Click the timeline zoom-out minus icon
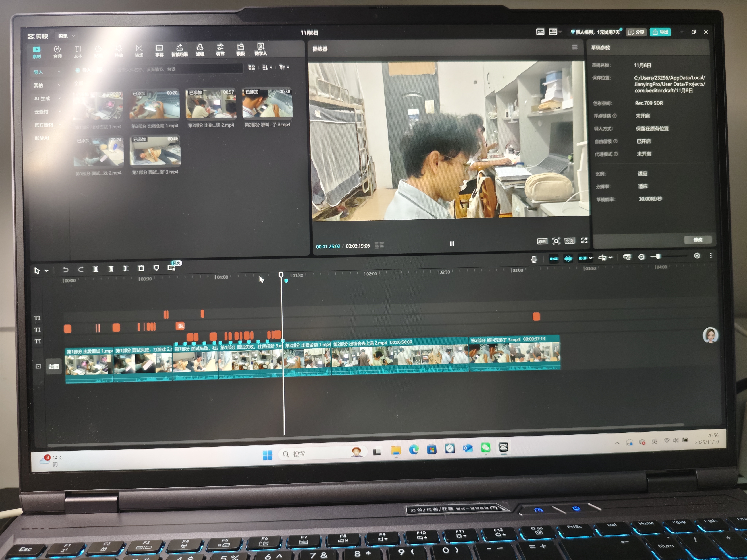This screenshot has width=747, height=560. tap(641, 257)
